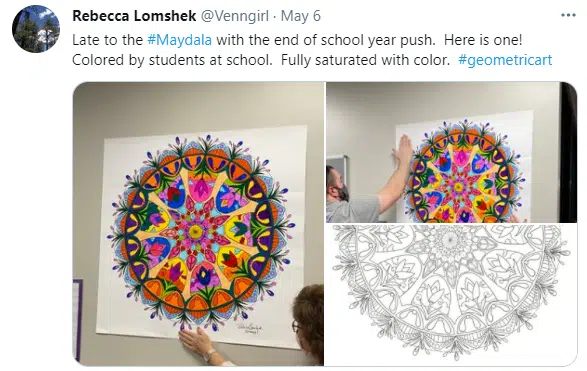Open the large colored mandala photo

[x=198, y=223]
